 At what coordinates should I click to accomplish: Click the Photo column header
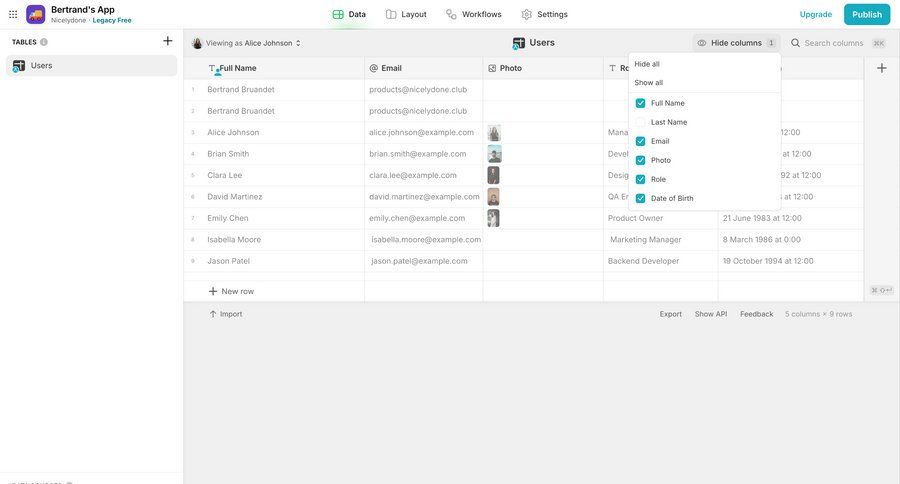click(543, 68)
